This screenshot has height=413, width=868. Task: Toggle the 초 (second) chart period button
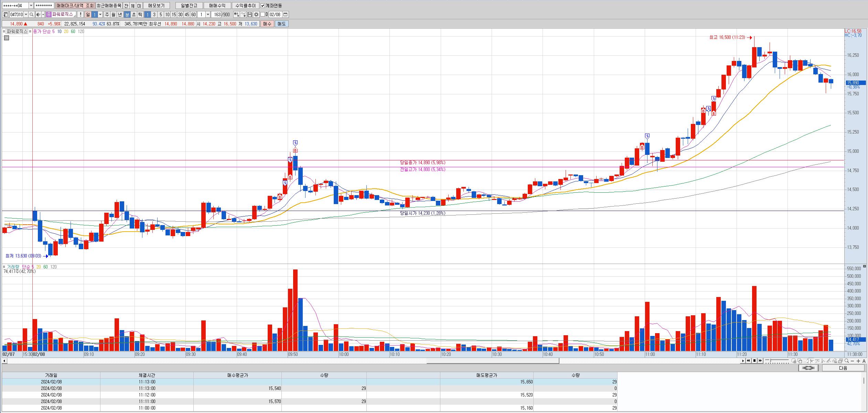pos(134,14)
